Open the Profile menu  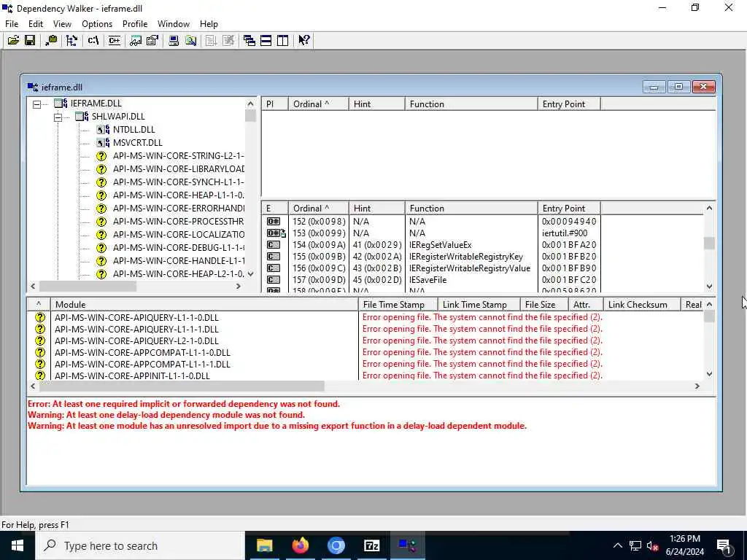pyautogui.click(x=135, y=24)
